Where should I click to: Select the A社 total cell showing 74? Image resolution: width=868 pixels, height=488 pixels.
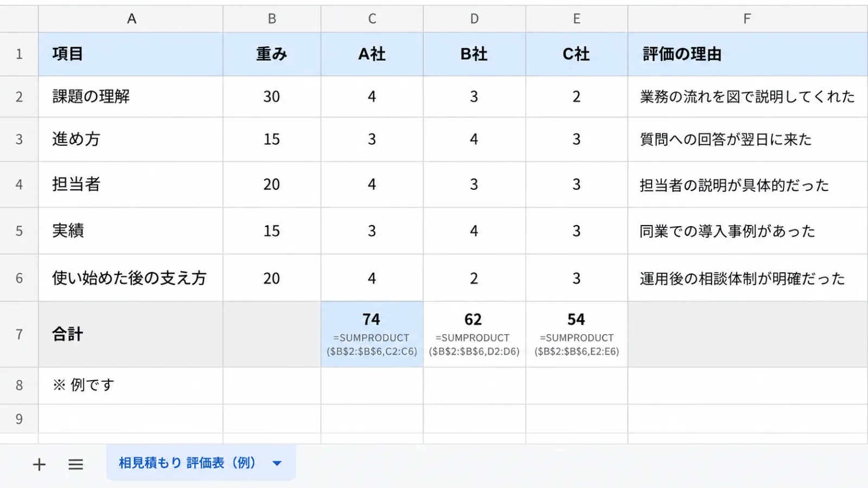372,335
